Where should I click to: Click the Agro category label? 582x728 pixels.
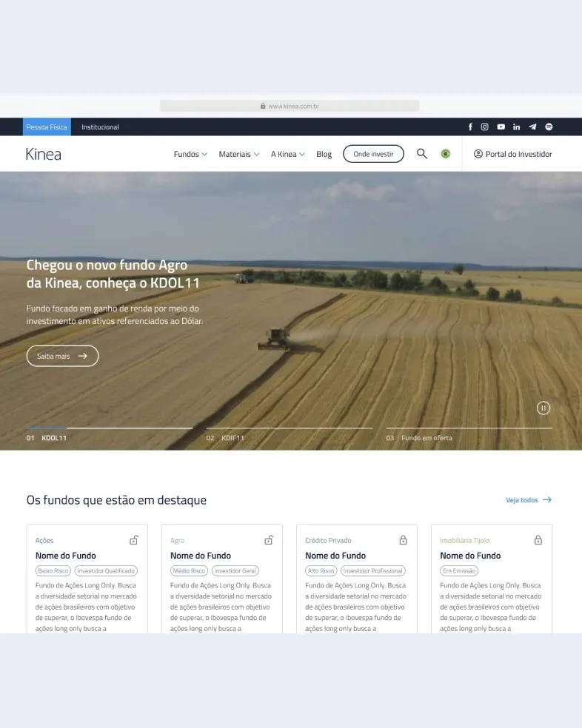[177, 540]
